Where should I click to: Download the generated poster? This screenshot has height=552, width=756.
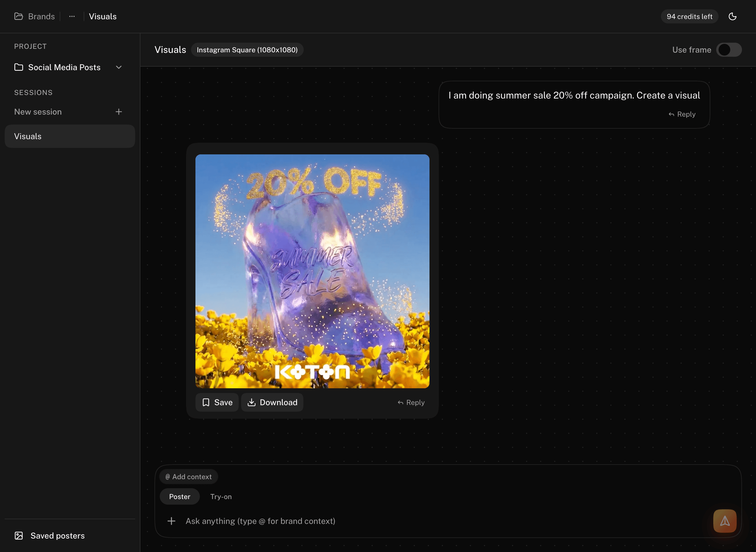[272, 402]
